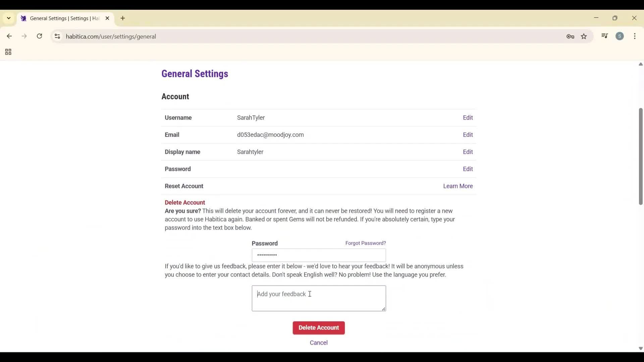Edit the Email address
The image size is (644, 362).
click(468, 135)
